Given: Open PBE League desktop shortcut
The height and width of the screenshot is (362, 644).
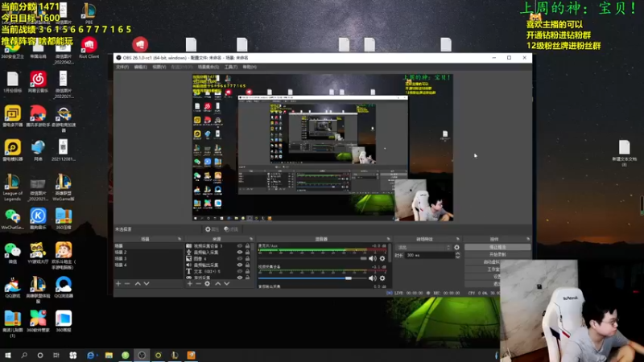Looking at the screenshot, I should [x=89, y=14].
